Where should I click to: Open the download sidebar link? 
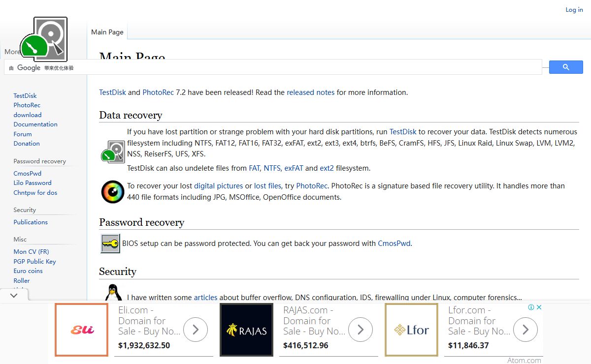pyautogui.click(x=28, y=115)
